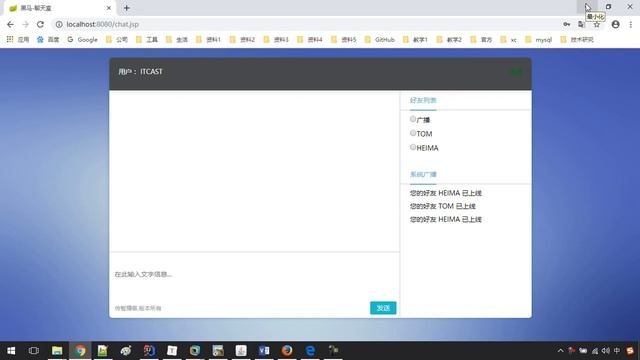The width and height of the screenshot is (640, 360).
Task: Click the address bar URL
Action: 102,24
